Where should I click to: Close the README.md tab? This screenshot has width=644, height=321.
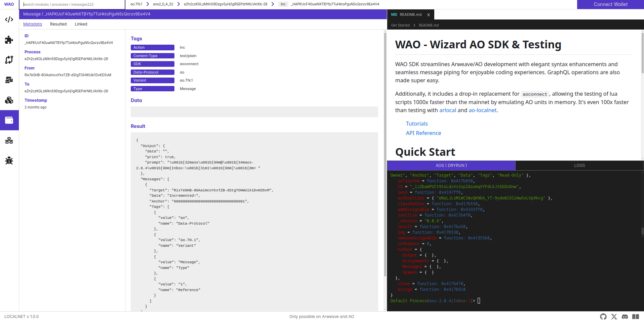(429, 15)
